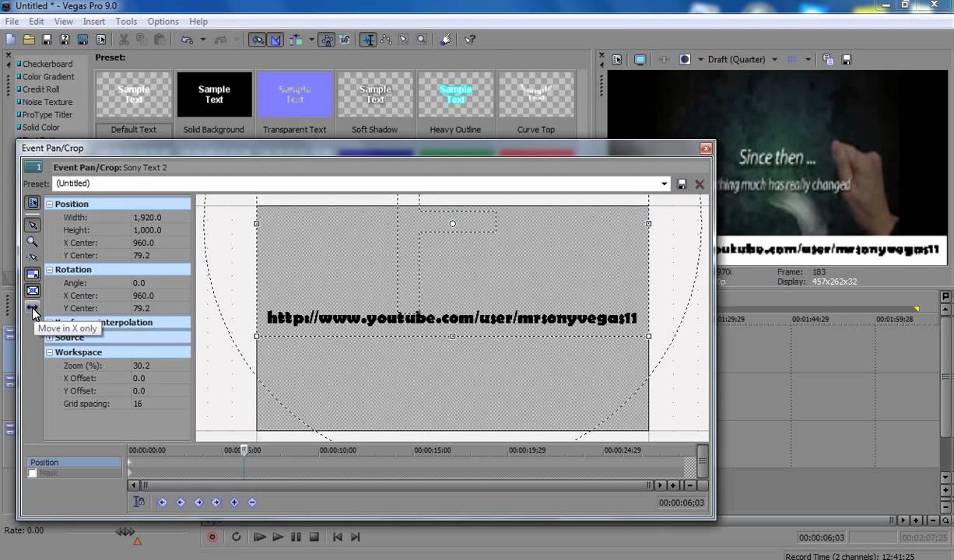This screenshot has height=560, width=954.
Task: Select the magnifier Zoom tool in Pan/Crop
Action: [x=33, y=241]
